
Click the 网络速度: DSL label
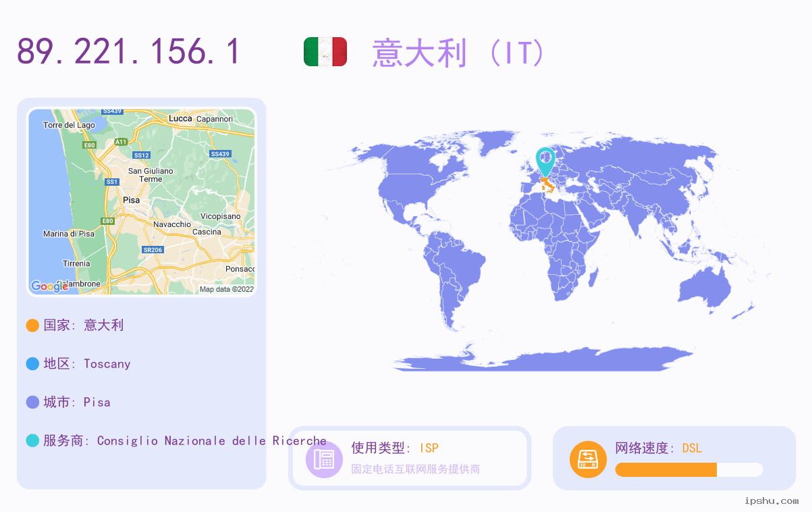659,448
